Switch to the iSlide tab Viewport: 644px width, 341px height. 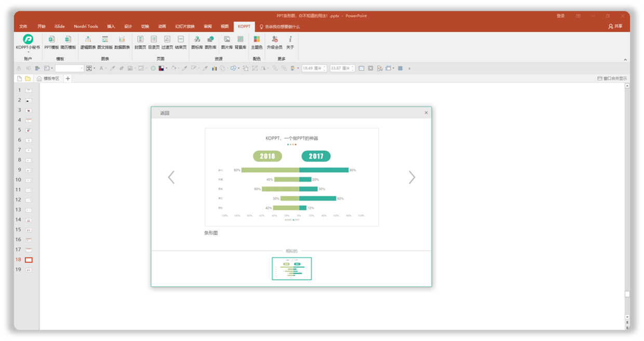click(x=60, y=27)
